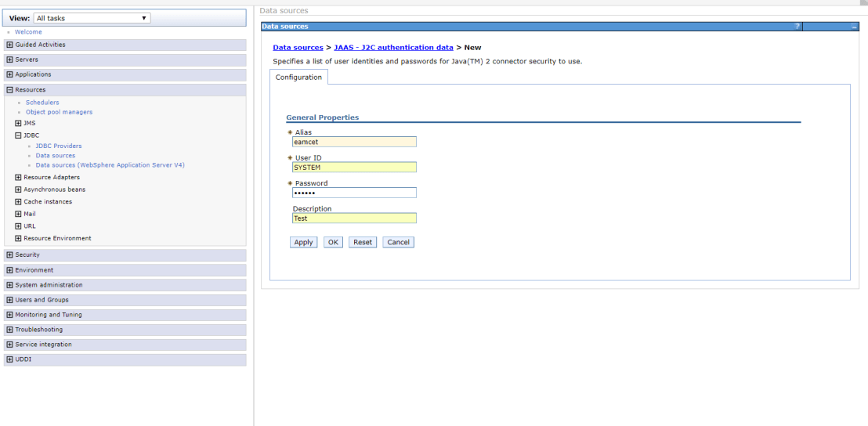Click the Reset button
The height and width of the screenshot is (426, 868).
363,243
